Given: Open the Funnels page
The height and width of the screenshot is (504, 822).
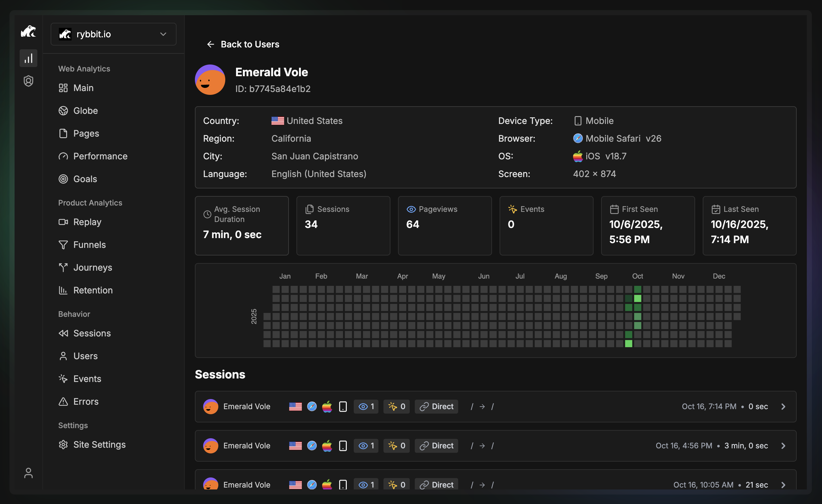Looking at the screenshot, I should (x=90, y=245).
